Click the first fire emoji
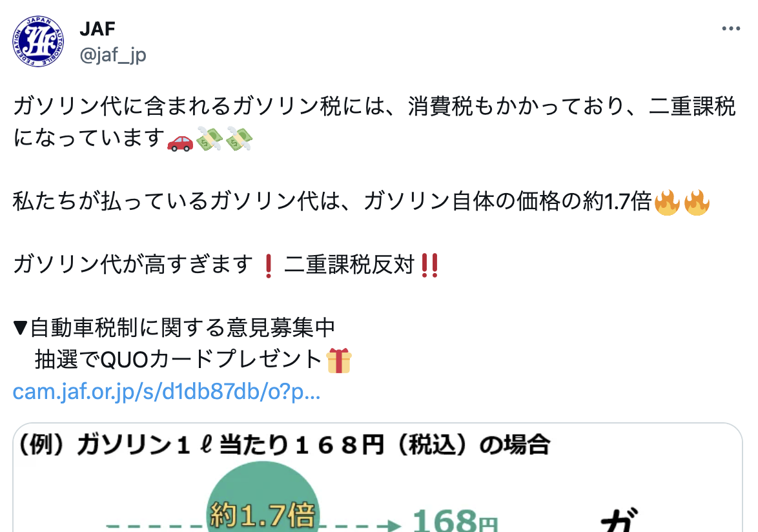758x532 pixels. click(x=667, y=202)
